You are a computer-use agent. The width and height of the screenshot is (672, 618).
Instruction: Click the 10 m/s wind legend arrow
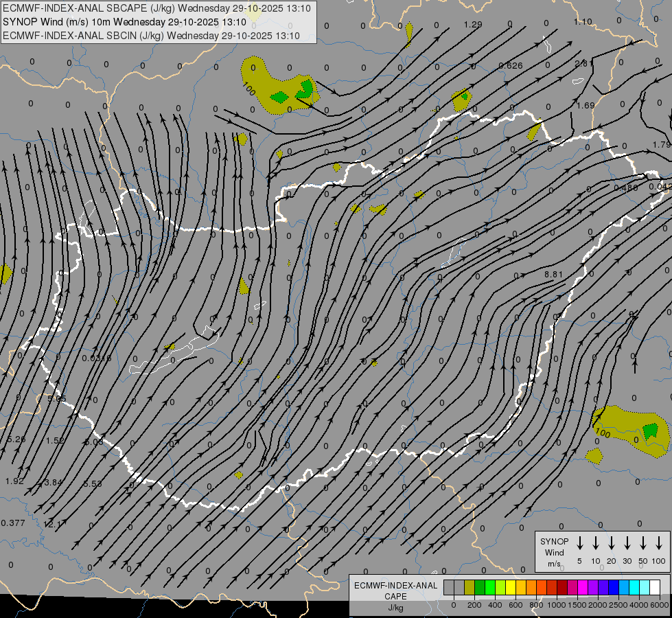pos(596,543)
